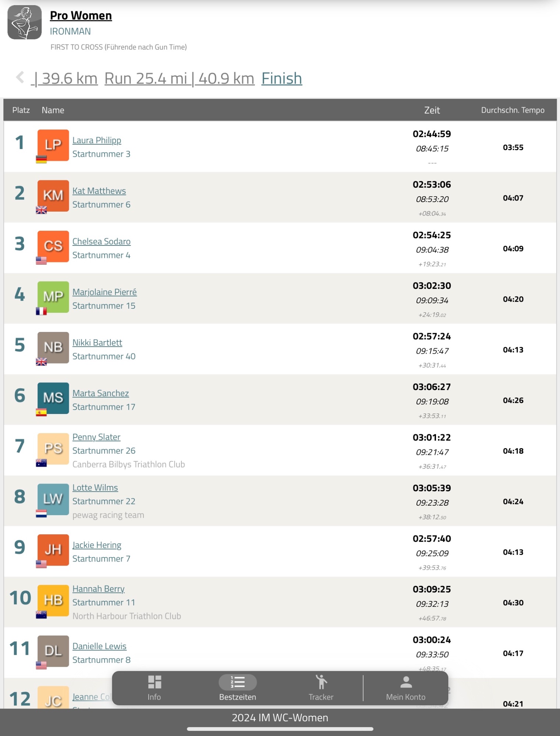Open the Pro Women title link

(x=81, y=16)
